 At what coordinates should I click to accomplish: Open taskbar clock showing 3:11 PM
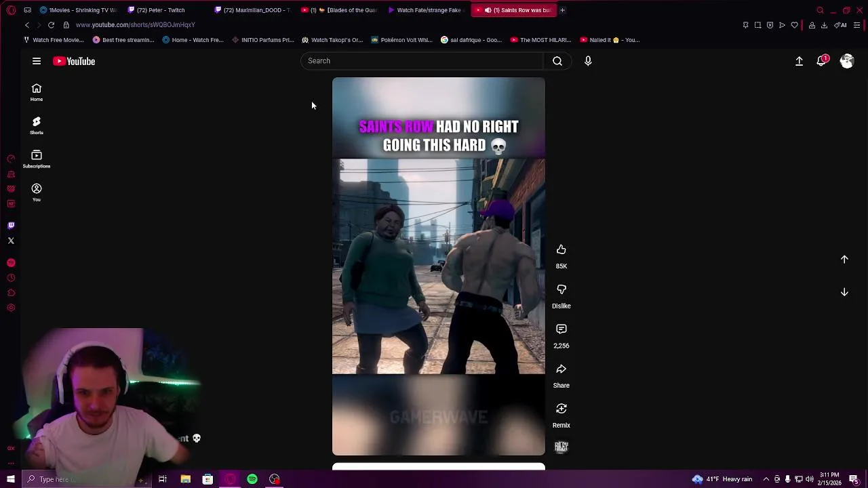point(829,479)
